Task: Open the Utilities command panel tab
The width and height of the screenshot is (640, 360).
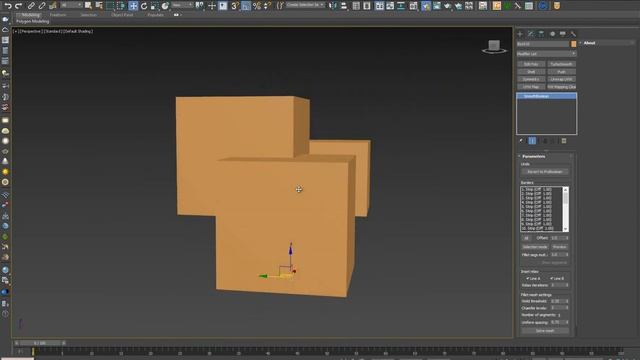Action: coord(573,34)
